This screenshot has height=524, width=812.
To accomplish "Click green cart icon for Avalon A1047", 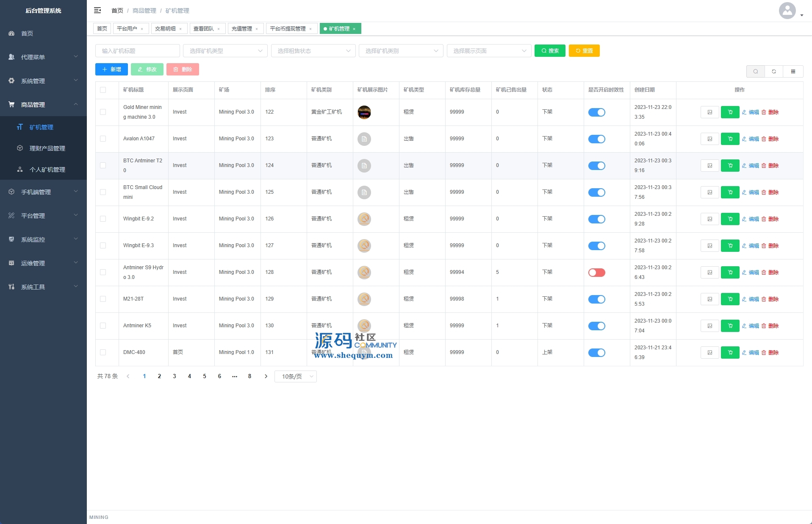I will tap(730, 139).
